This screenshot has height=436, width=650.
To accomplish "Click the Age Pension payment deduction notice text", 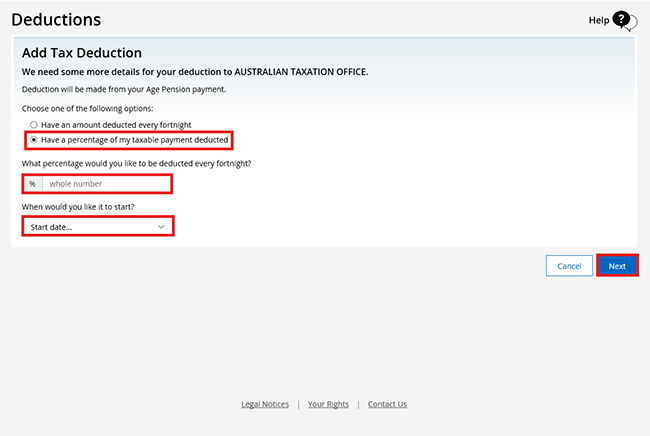I will coord(124,89).
